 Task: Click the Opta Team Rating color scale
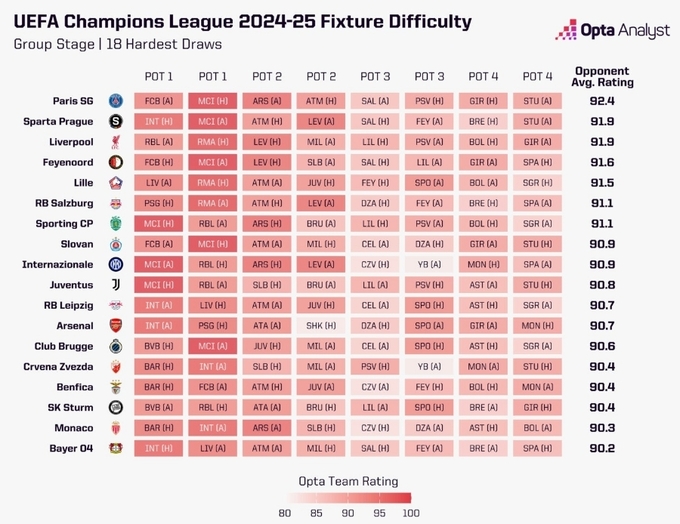point(347,497)
